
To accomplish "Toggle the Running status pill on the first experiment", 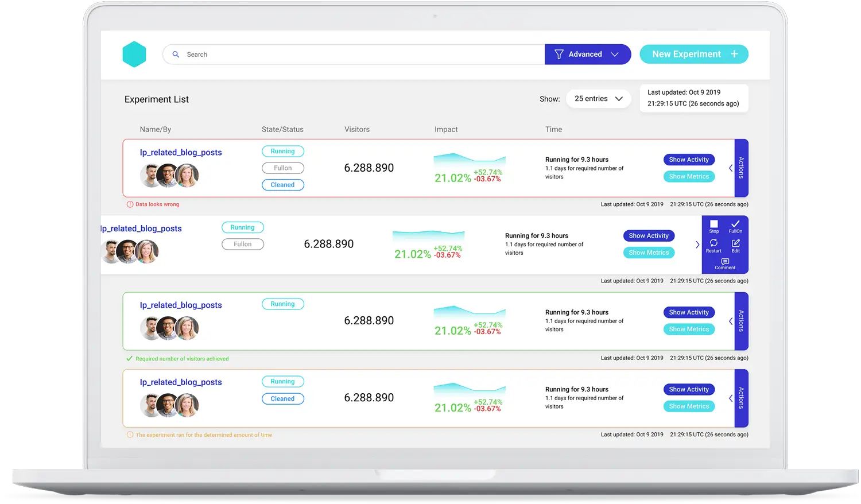I will (282, 151).
